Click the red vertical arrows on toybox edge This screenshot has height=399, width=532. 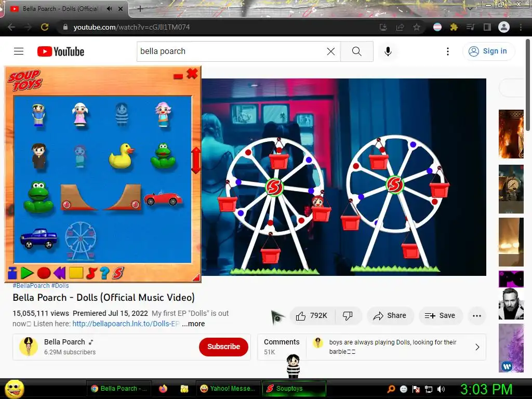(196, 160)
